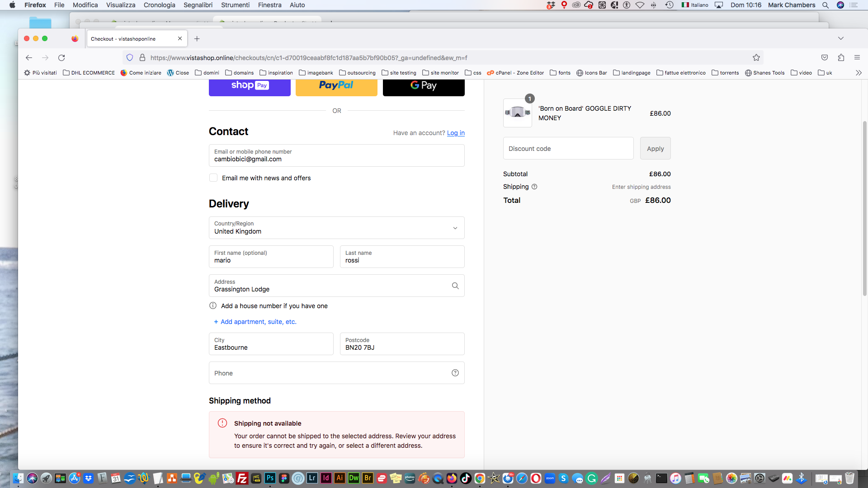
Task: Click the Log in link
Action: tap(456, 133)
